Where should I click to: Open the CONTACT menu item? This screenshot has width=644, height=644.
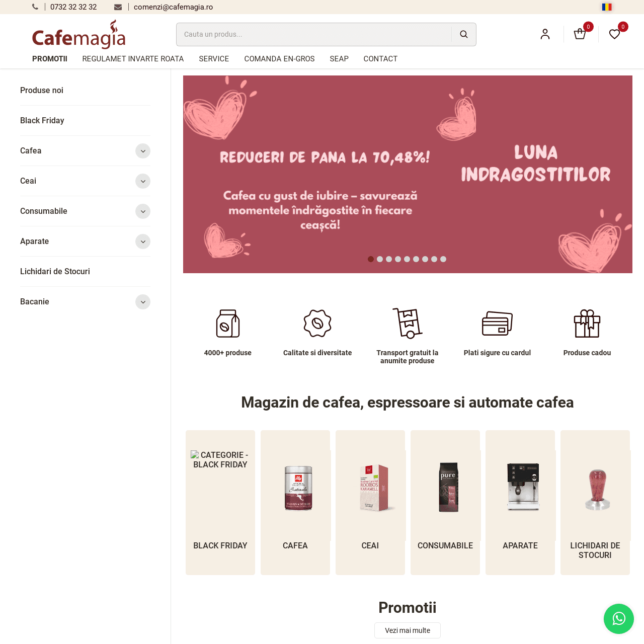tap(380, 59)
